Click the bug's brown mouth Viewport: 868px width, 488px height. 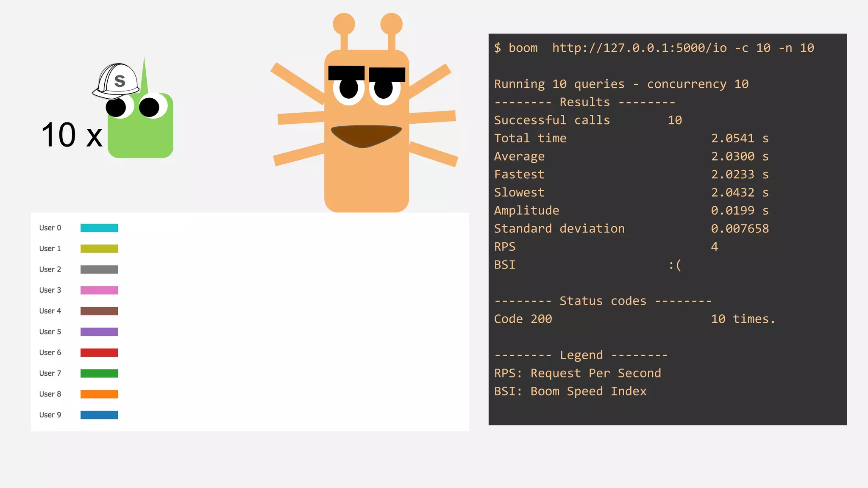tap(366, 136)
